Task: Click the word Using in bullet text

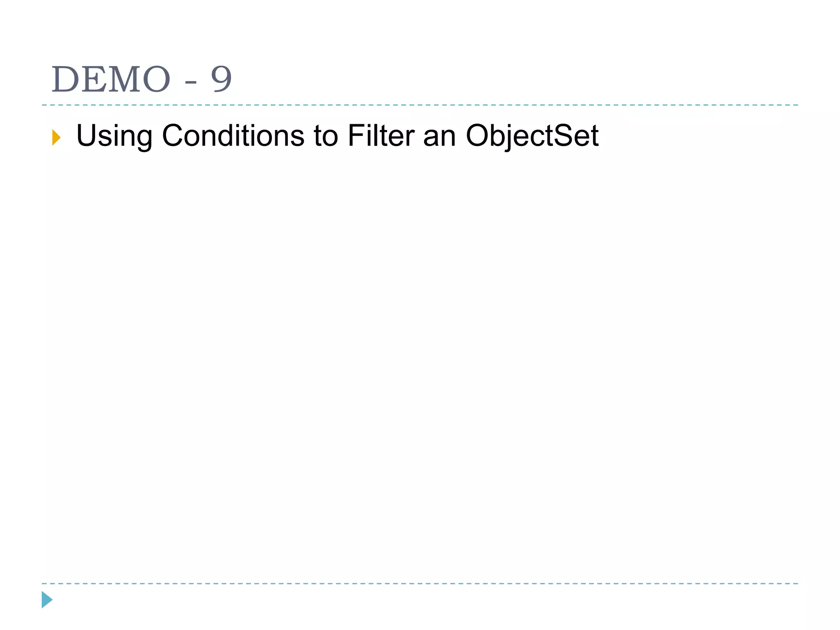Action: pyautogui.click(x=114, y=136)
